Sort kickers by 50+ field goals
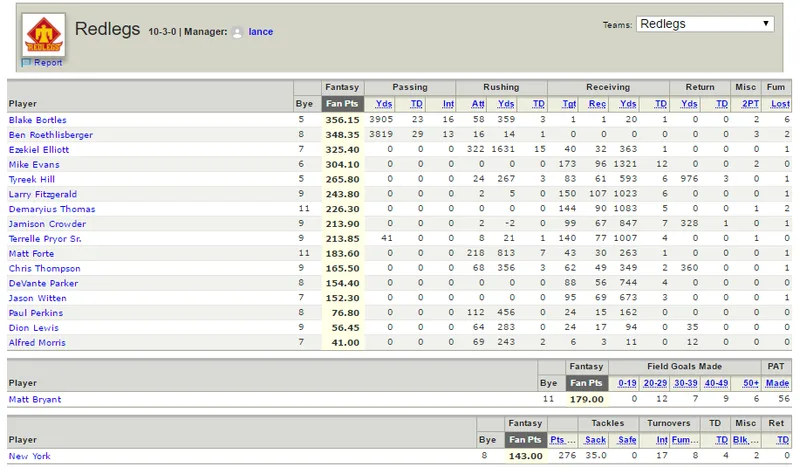This screenshot has height=474, width=800. pyautogui.click(x=751, y=383)
